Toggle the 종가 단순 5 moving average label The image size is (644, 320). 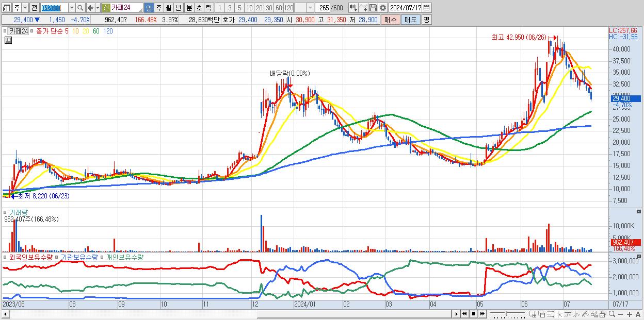point(52,31)
